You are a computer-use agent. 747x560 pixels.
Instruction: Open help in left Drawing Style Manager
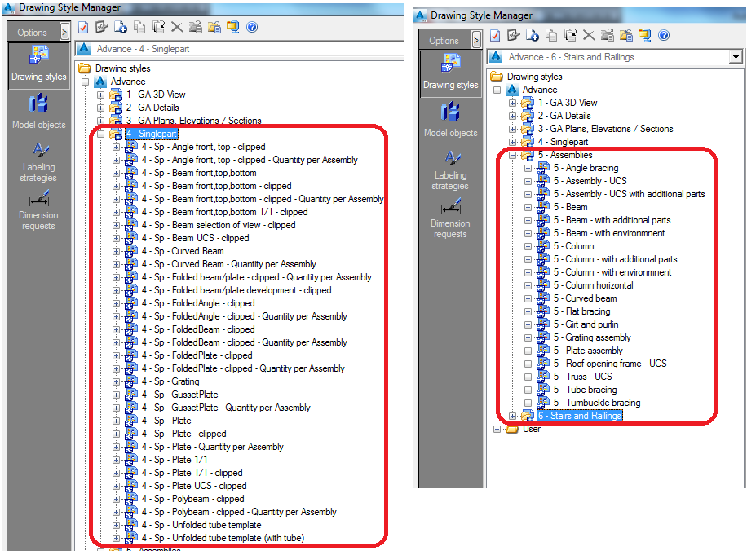(252, 27)
